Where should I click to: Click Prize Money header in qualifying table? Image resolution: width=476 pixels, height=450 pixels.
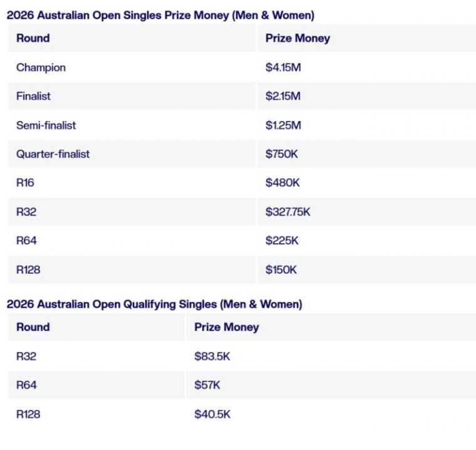point(226,327)
